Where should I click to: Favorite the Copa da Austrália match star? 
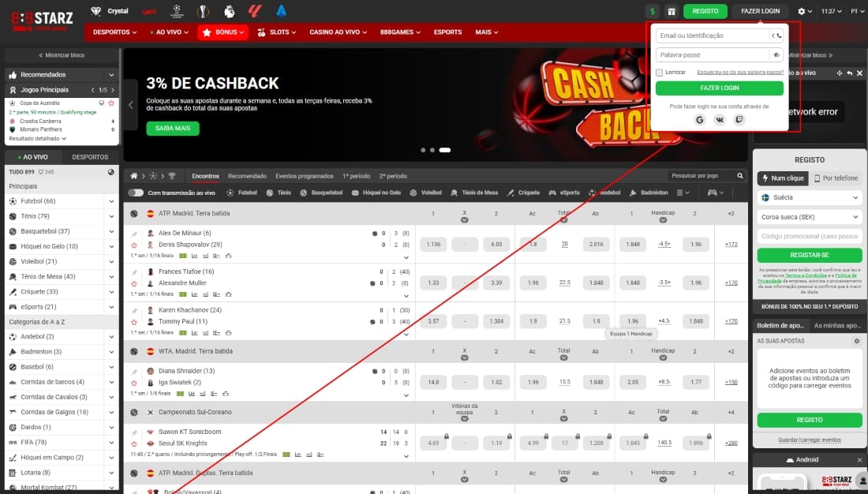[x=111, y=103]
